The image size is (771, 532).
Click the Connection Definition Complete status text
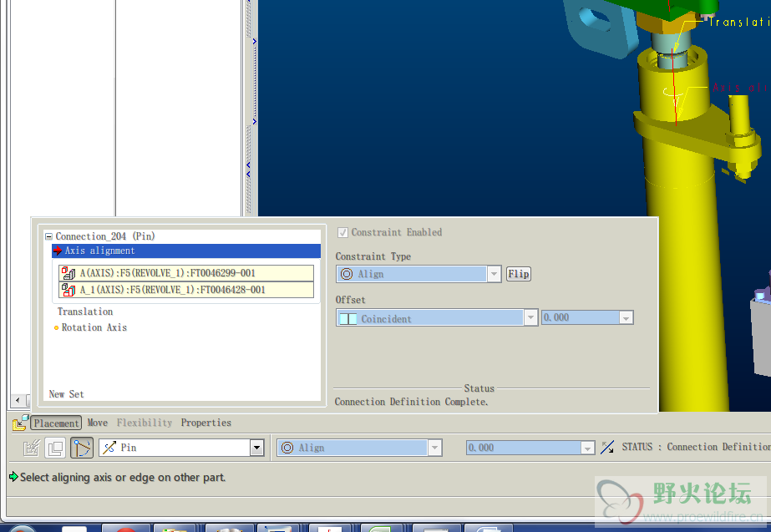click(411, 402)
